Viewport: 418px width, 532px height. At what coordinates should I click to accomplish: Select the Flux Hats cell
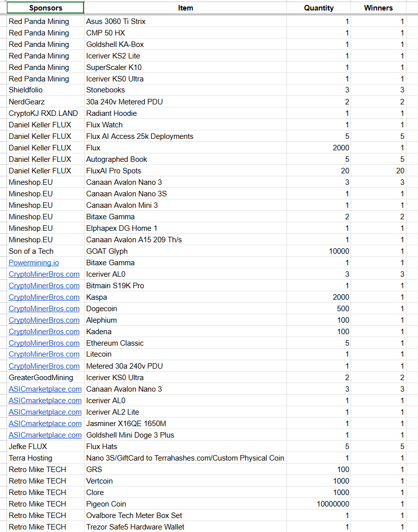[185, 447]
